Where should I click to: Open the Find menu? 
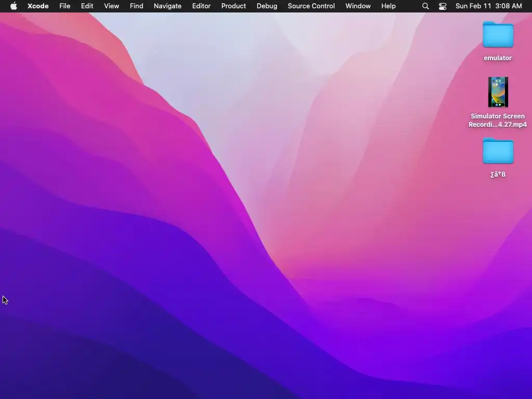(x=137, y=6)
